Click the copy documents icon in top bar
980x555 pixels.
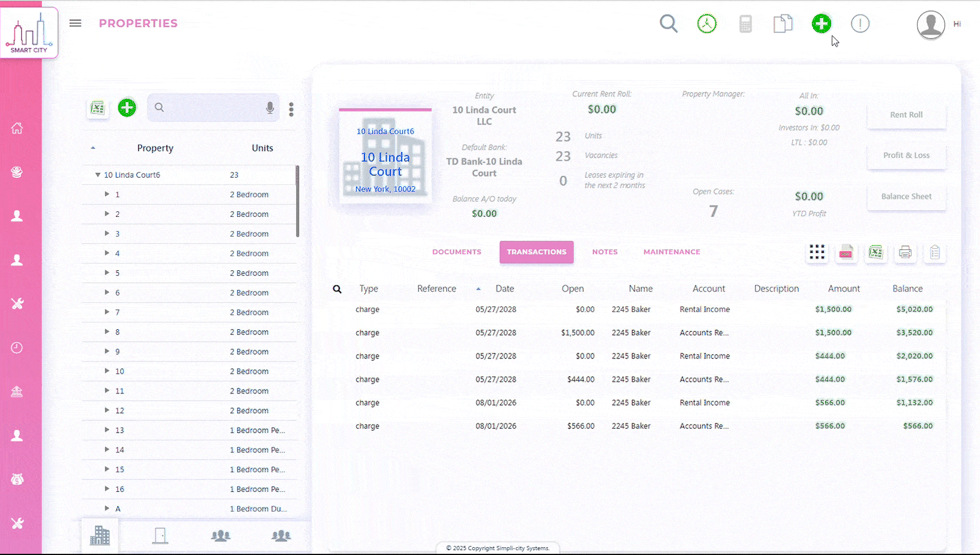pos(783,24)
